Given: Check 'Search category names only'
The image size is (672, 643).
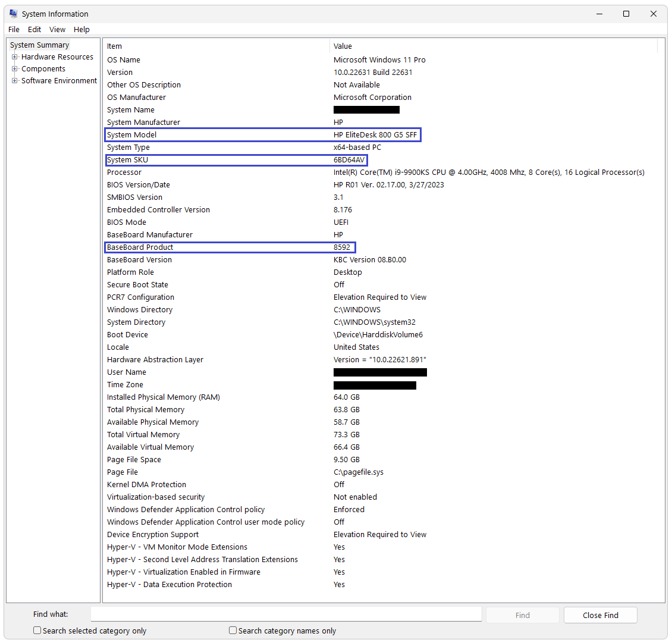Looking at the screenshot, I should (x=233, y=630).
